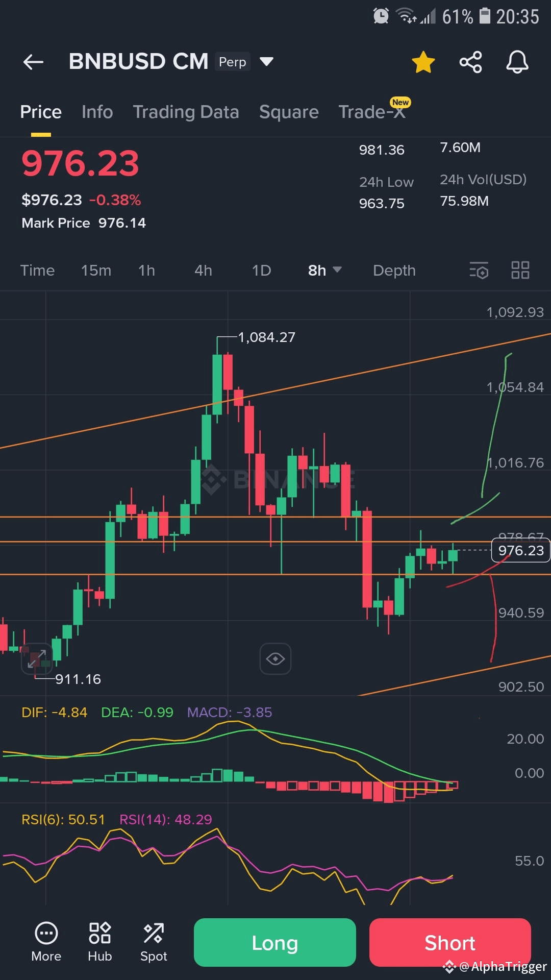Tap the 1,084.27 high price marker
Screen dimensions: 551x980
tap(266, 337)
